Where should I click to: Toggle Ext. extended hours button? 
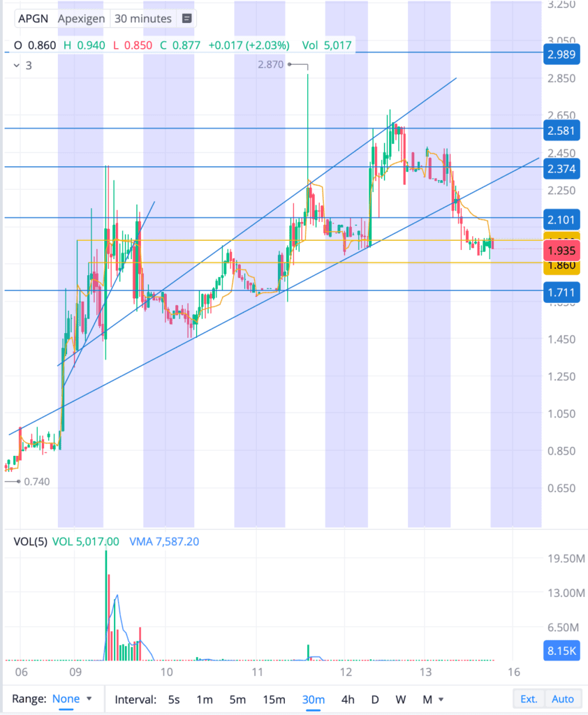pos(529,699)
